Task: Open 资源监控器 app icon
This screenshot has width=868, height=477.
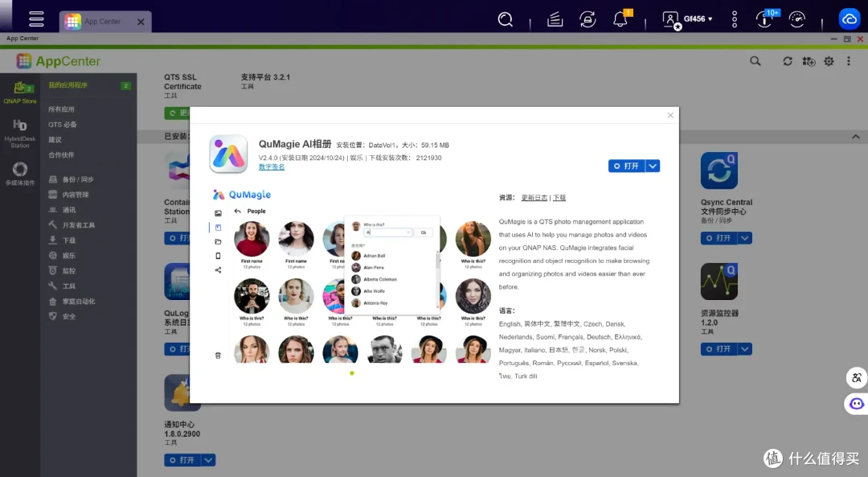Action: coord(719,282)
